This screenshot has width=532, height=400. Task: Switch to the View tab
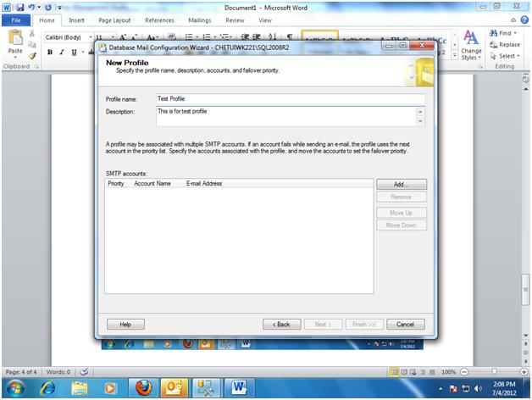pyautogui.click(x=265, y=20)
